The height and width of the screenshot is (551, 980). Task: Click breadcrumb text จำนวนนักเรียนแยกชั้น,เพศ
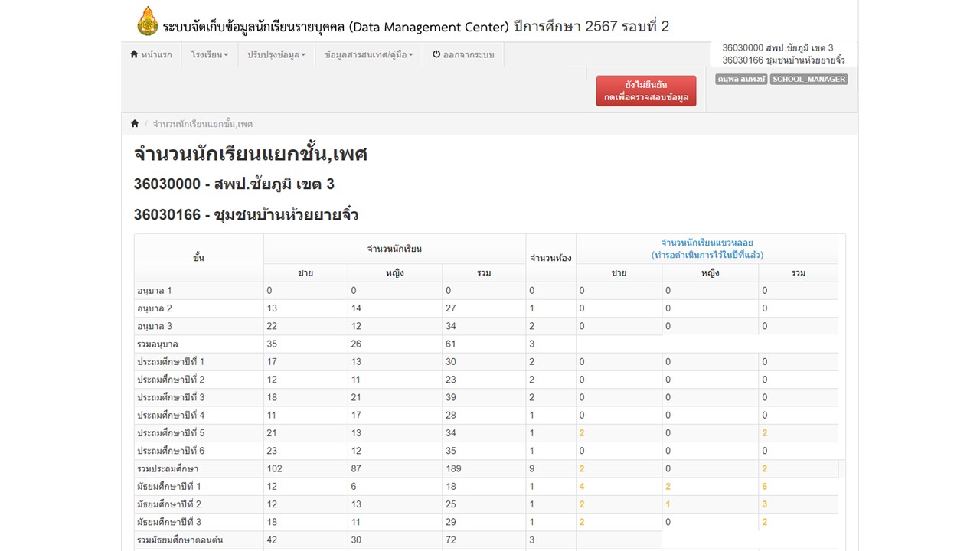(x=203, y=124)
